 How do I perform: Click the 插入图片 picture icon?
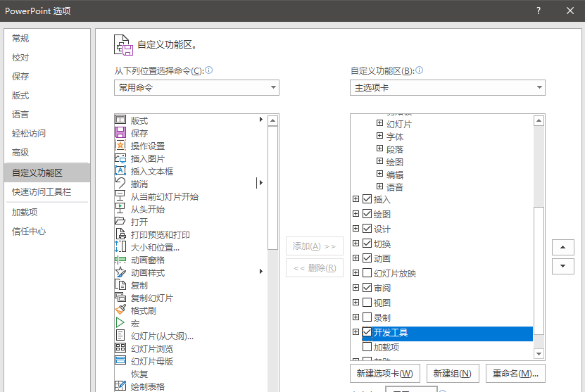click(120, 158)
